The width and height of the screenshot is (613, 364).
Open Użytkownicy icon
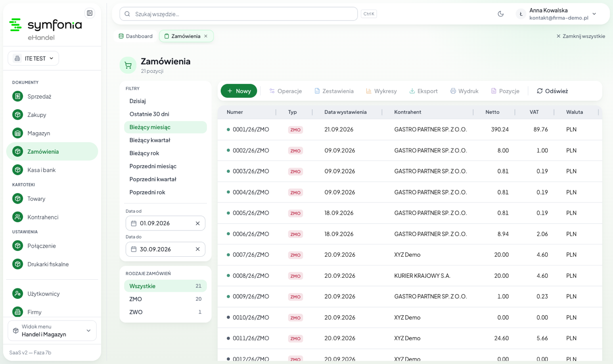18,294
